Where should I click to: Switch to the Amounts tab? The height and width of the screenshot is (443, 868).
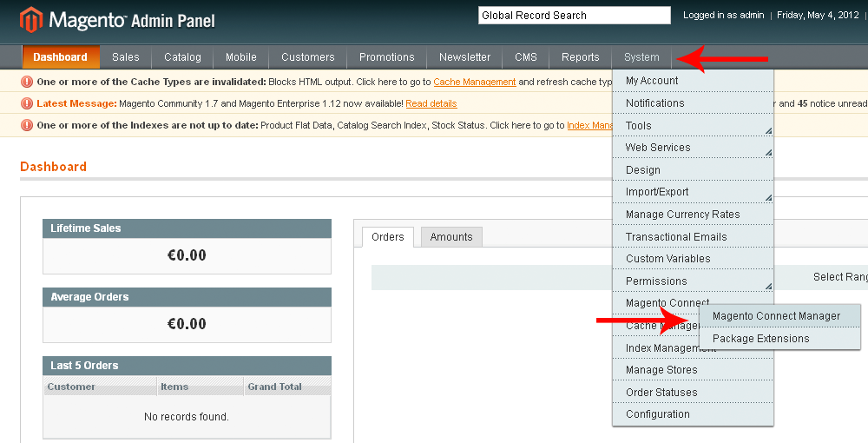pos(451,237)
